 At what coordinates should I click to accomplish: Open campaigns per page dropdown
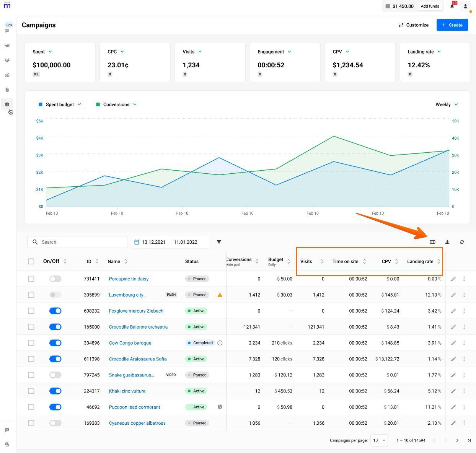pyautogui.click(x=379, y=440)
